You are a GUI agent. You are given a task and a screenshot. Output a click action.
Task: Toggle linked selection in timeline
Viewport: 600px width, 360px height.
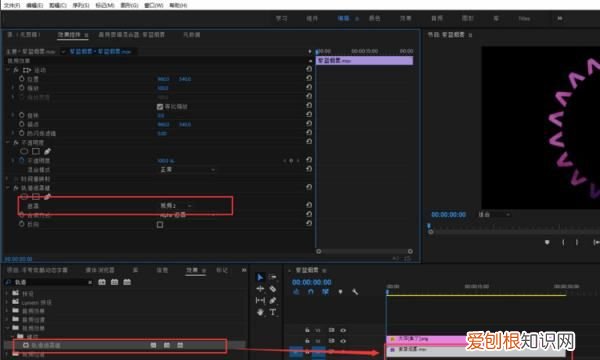click(x=325, y=292)
